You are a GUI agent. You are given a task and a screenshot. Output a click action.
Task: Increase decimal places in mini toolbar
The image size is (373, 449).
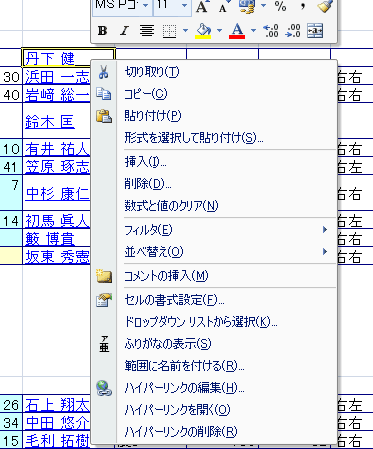[x=271, y=31]
